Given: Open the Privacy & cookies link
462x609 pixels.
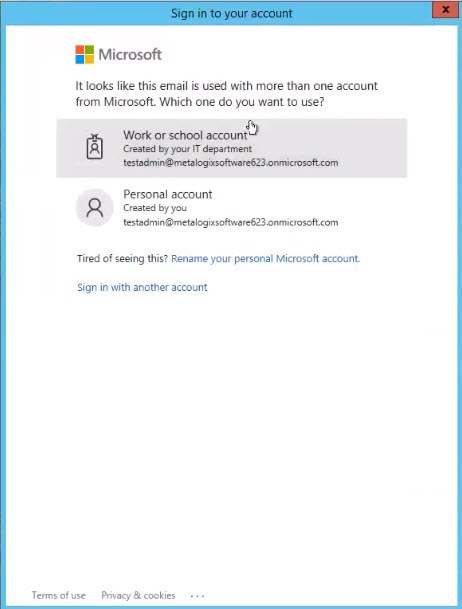Looking at the screenshot, I should click(138, 595).
